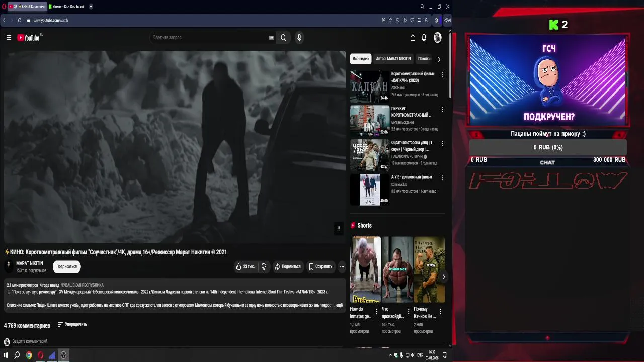Open the account avatar menu
Image resolution: width=644 pixels, height=362 pixels.
(438, 38)
